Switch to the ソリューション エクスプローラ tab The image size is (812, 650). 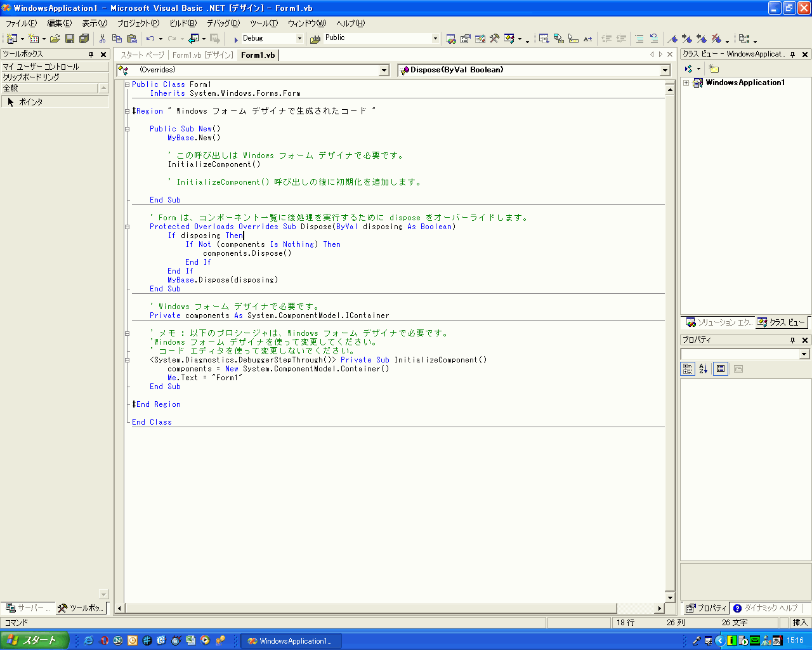pyautogui.click(x=719, y=322)
